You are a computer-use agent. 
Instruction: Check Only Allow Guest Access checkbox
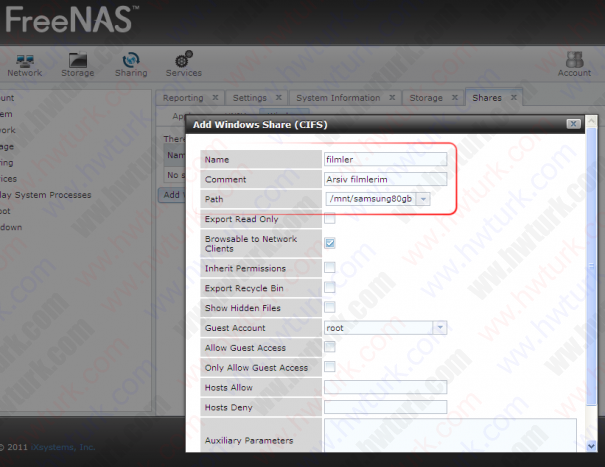point(330,366)
